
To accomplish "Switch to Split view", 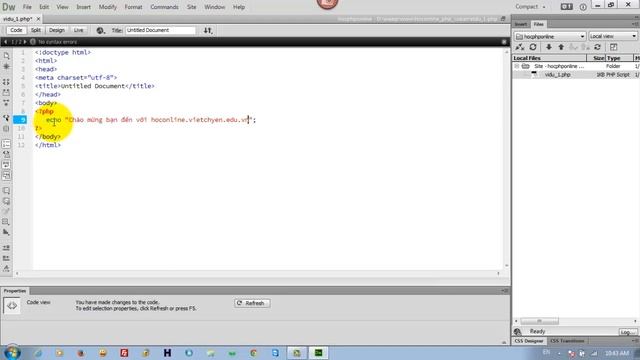I will pyautogui.click(x=36, y=30).
